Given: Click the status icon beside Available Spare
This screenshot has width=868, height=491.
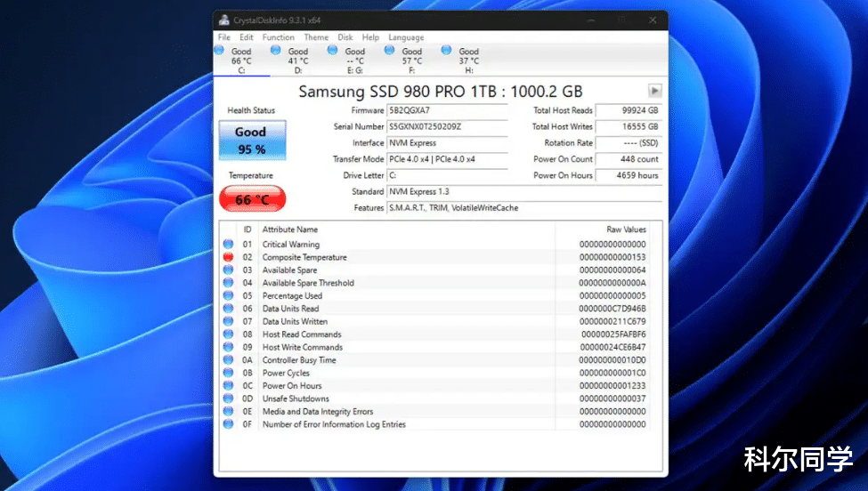Looking at the screenshot, I should pos(228,270).
